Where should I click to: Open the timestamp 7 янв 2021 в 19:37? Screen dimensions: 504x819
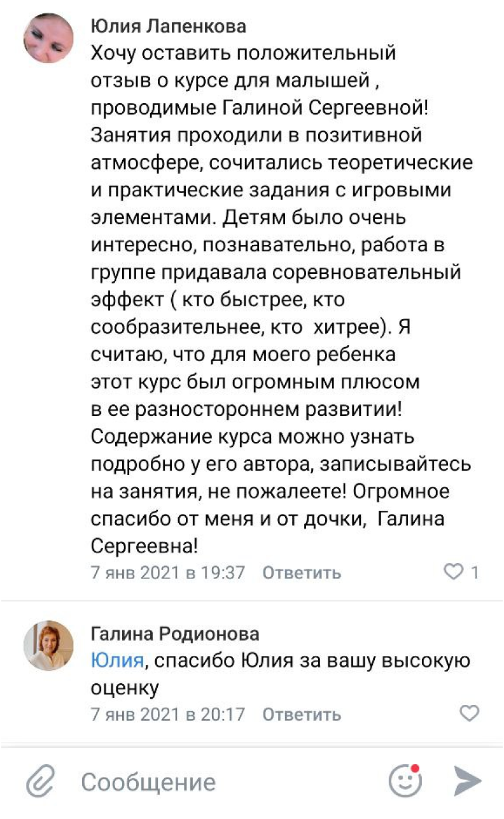coord(168,573)
